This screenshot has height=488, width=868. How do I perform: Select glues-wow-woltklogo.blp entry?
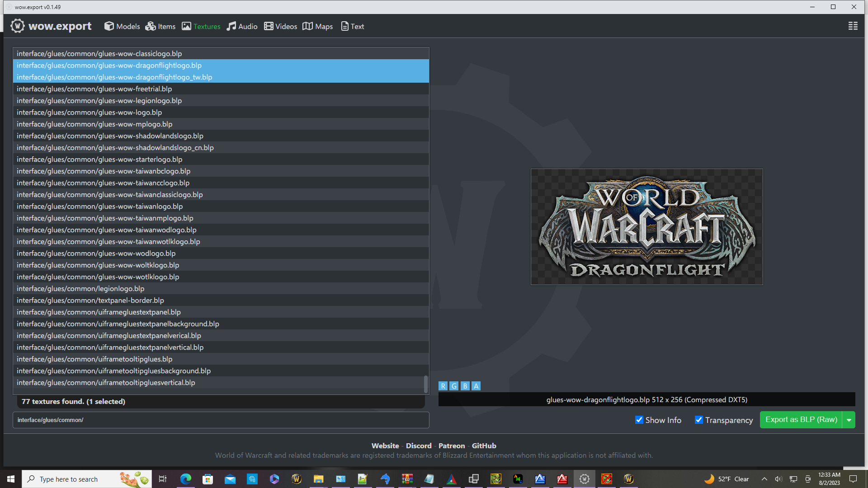[221, 265]
